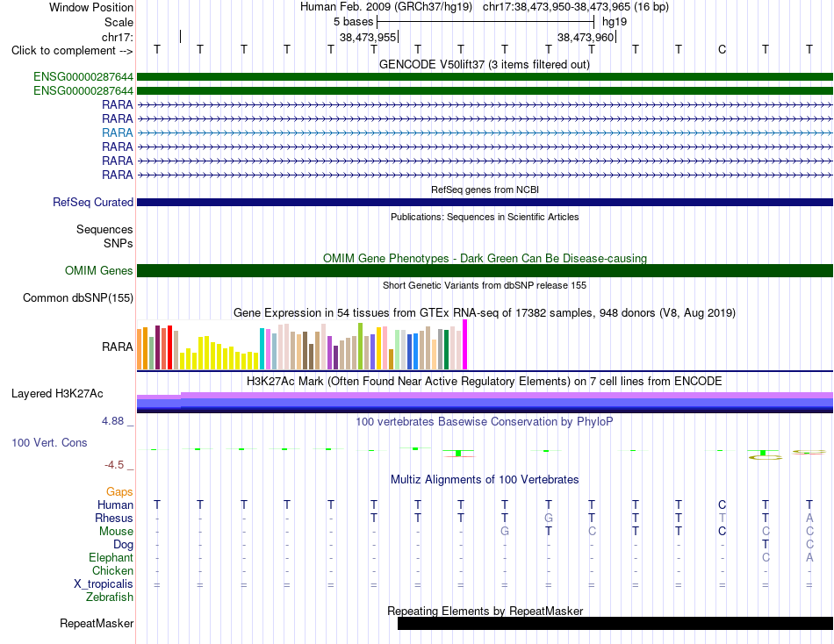Click the Scale track label
The height and width of the screenshot is (644, 834).
119,22
